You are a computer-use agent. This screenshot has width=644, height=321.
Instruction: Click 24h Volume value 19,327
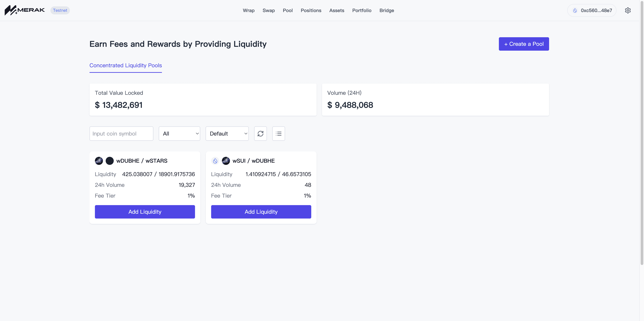(187, 185)
